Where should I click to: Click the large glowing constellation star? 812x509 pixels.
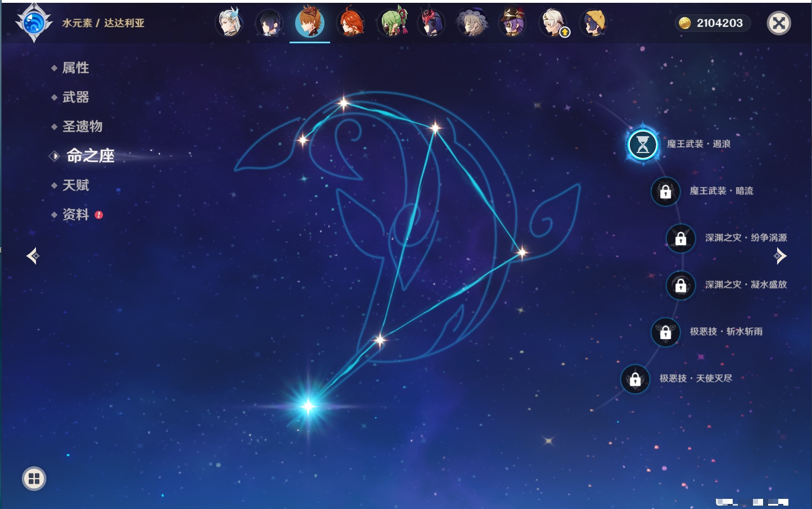click(308, 406)
